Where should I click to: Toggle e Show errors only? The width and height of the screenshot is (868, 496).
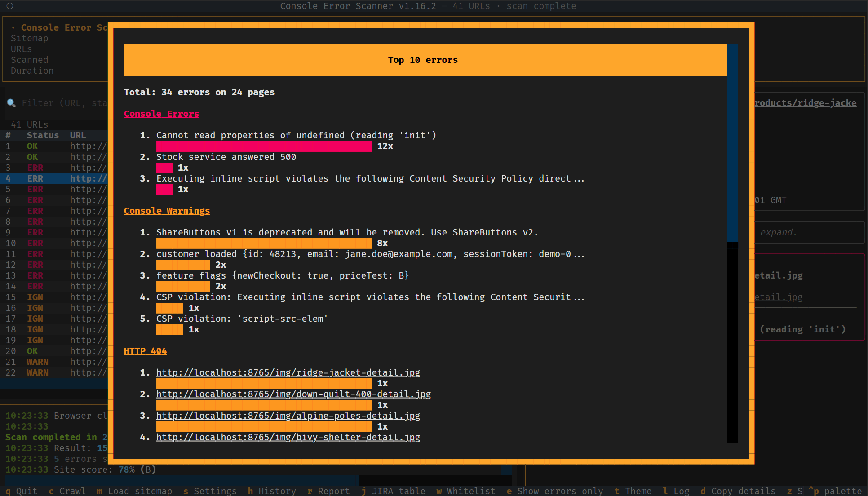click(555, 491)
